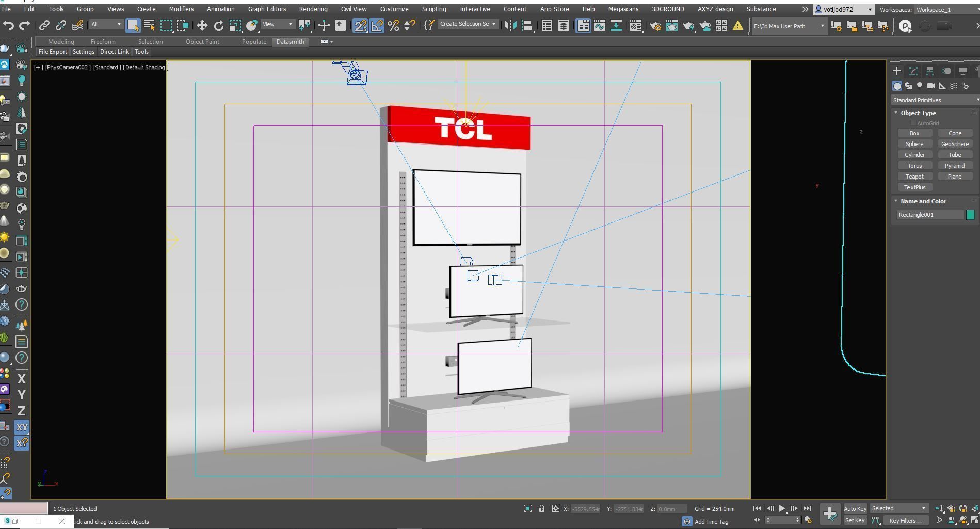Click the yellow warning triangle icon
Viewport: 980px width, 529px height.
(x=738, y=25)
